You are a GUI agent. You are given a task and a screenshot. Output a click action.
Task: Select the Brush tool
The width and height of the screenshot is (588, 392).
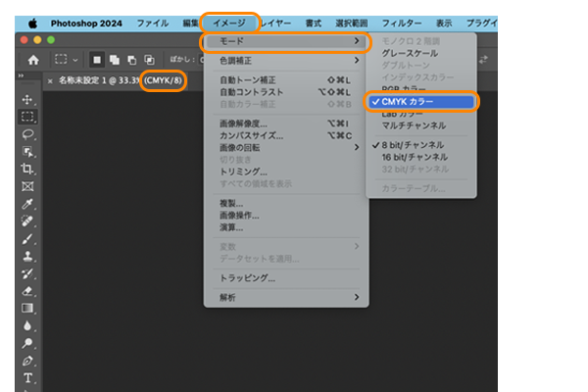pyautogui.click(x=27, y=238)
